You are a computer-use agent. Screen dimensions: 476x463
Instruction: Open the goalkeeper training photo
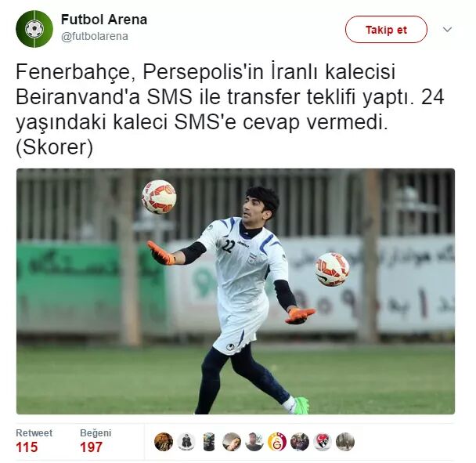(236, 291)
